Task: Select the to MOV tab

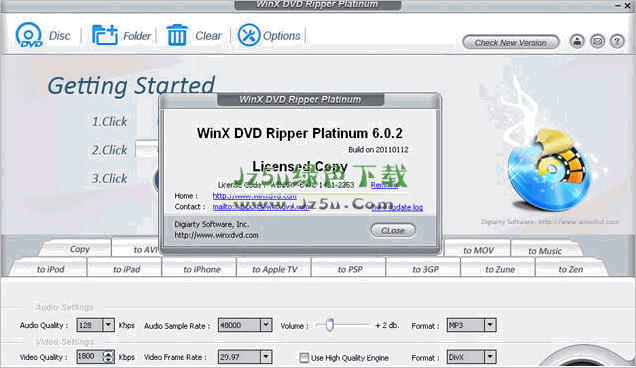Action: pyautogui.click(x=478, y=250)
